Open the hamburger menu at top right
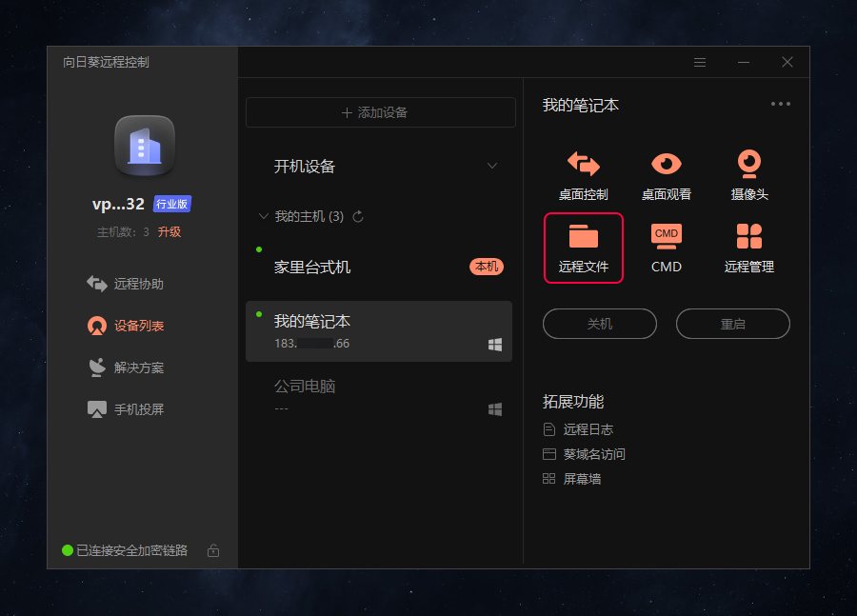The height and width of the screenshot is (616, 857). click(x=700, y=62)
